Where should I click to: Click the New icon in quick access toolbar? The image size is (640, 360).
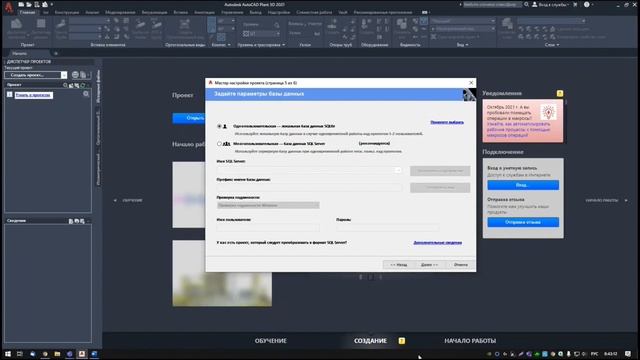[21, 4]
